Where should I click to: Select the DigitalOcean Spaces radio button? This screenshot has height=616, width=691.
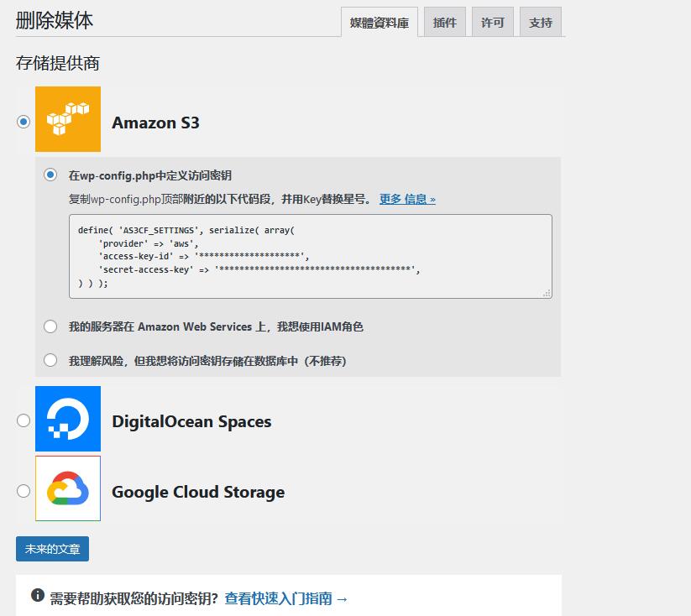[x=24, y=420]
